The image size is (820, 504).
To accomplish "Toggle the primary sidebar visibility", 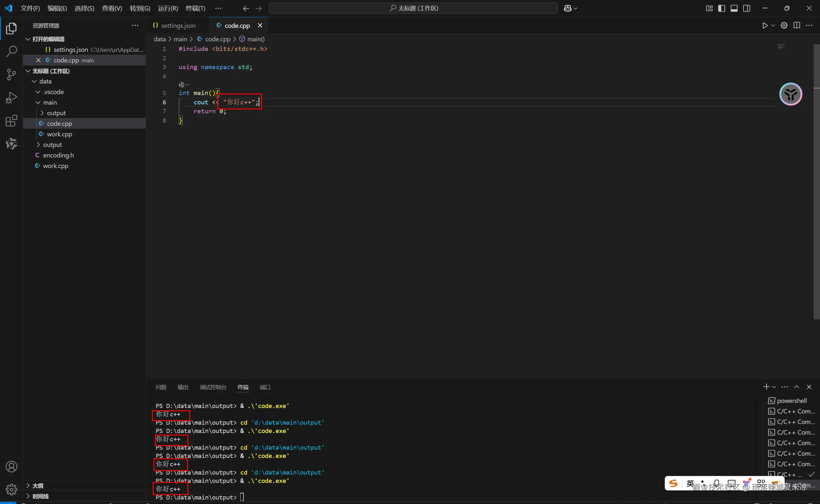I will coord(722,8).
